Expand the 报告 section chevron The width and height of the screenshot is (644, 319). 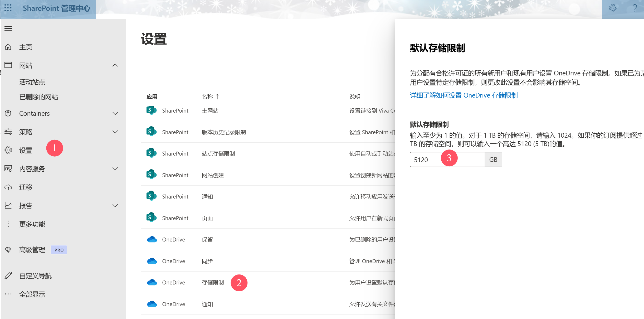tap(115, 206)
